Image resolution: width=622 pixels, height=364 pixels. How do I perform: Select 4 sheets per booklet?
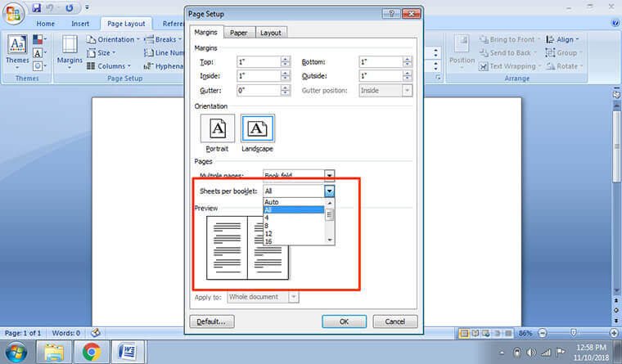[x=294, y=218]
